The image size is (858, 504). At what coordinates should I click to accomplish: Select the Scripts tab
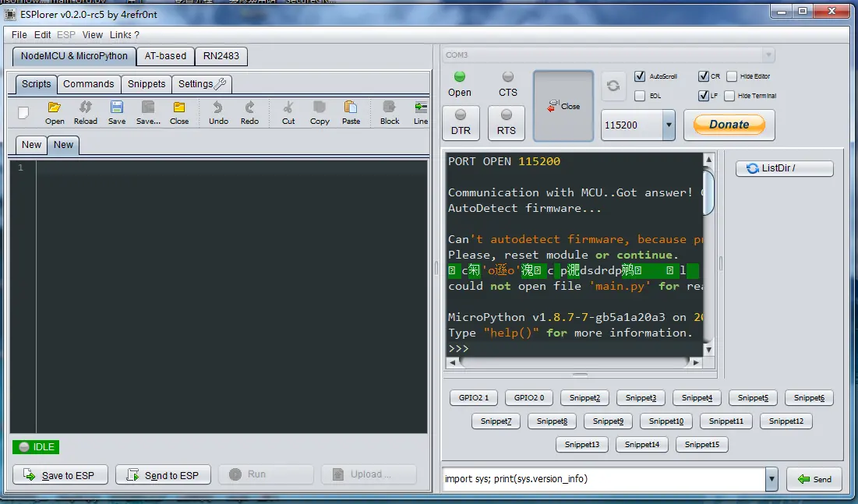[x=36, y=83]
